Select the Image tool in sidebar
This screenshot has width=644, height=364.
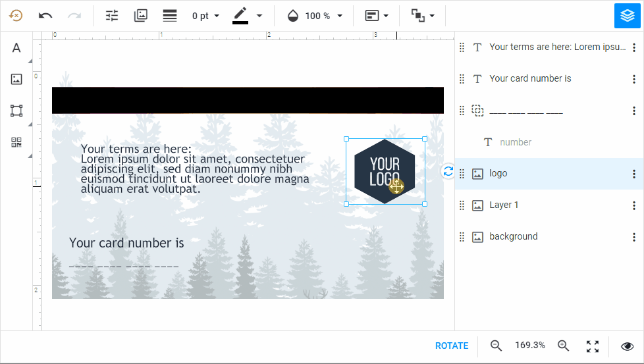click(x=16, y=80)
